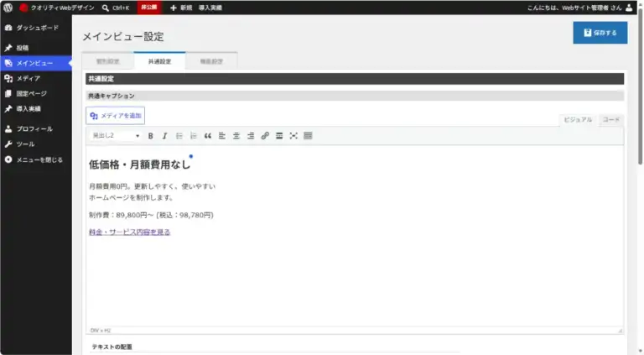Open メディア library from sidebar
This screenshot has height=355, width=644.
coord(36,78)
